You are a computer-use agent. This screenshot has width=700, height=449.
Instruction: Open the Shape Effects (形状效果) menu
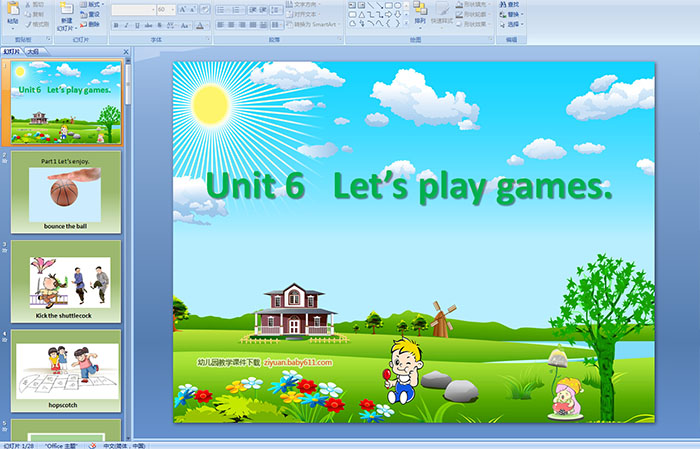[472, 24]
